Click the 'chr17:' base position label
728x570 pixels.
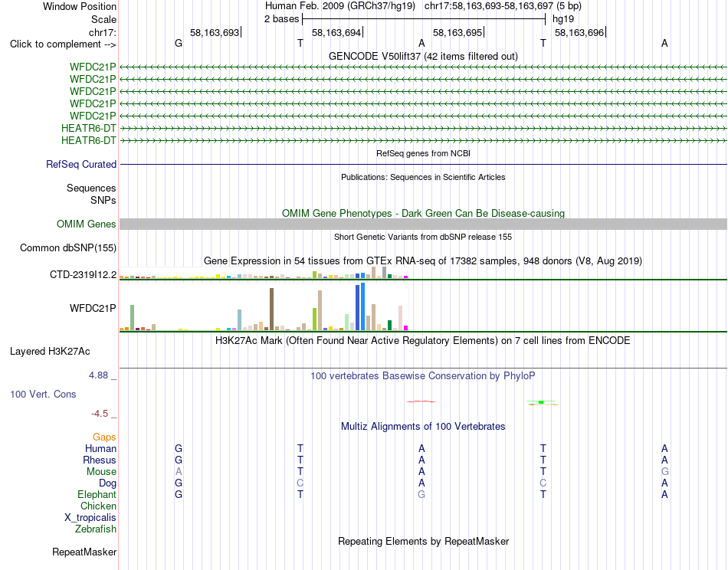pyautogui.click(x=102, y=32)
